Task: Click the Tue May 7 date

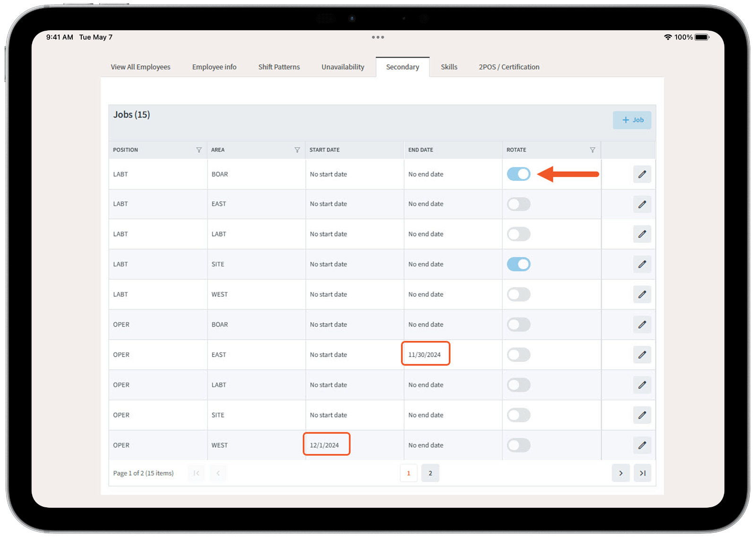Action: click(x=96, y=37)
